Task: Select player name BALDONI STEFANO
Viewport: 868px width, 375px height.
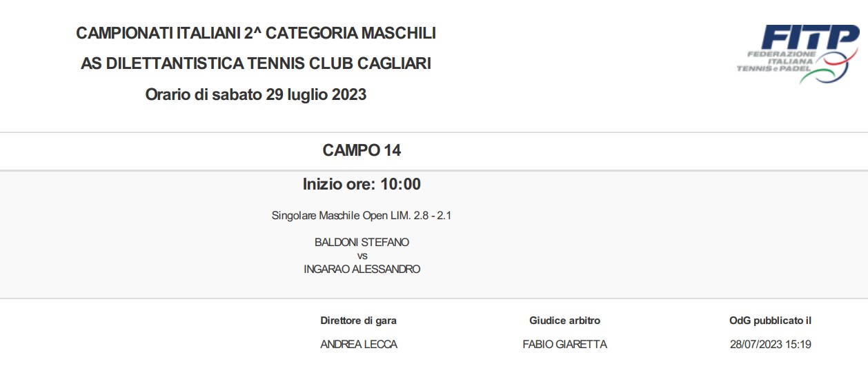Action: [x=362, y=242]
